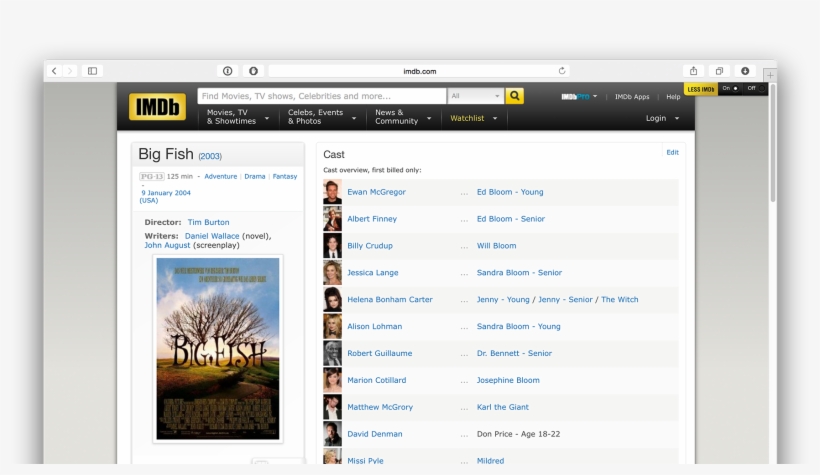Open Josephine Bloom character link
This screenshot has width=820, height=475.
tap(508, 380)
